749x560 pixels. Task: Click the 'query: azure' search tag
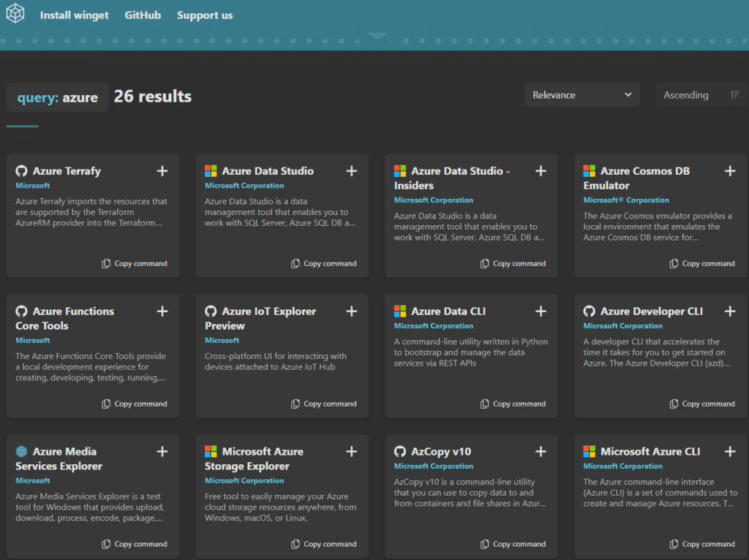[57, 97]
